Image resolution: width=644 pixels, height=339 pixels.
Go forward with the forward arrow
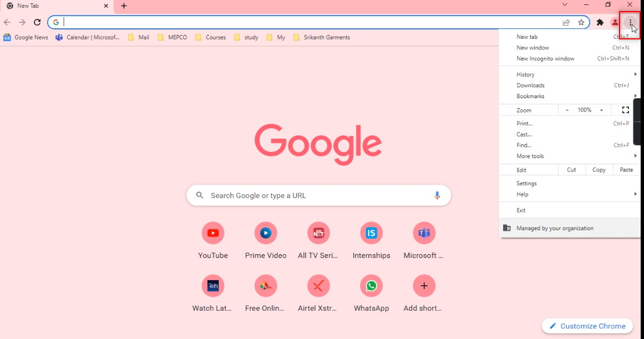click(22, 22)
